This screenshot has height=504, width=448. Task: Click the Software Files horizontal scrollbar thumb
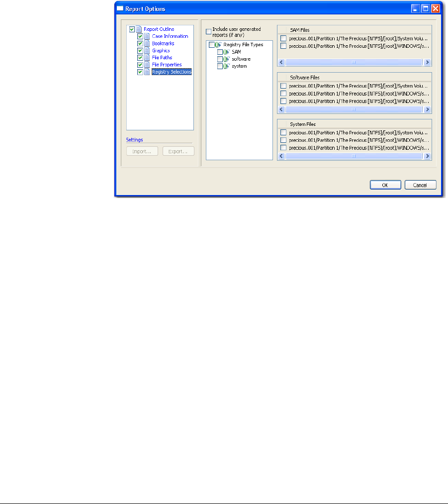tap(354, 109)
